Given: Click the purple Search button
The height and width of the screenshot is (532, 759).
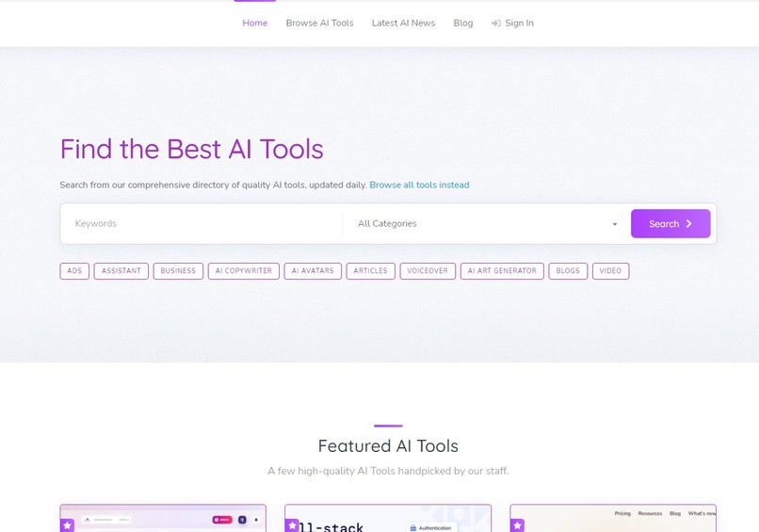Looking at the screenshot, I should 670,224.
